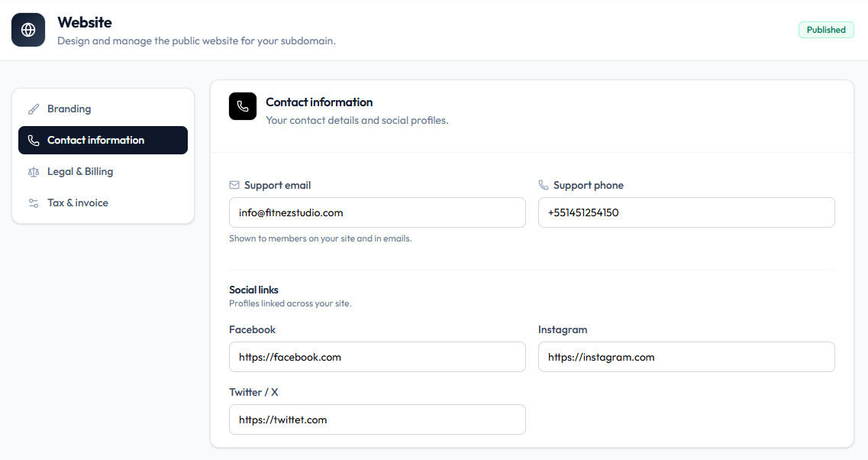The image size is (868, 460).
Task: Click into the Twitter / X URL field
Action: click(x=378, y=420)
